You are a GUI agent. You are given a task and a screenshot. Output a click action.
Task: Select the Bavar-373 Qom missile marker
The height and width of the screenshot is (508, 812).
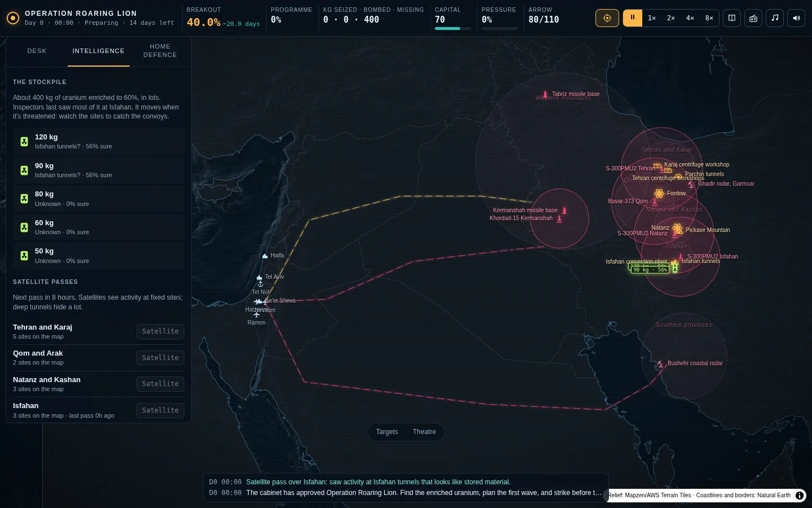click(x=655, y=202)
